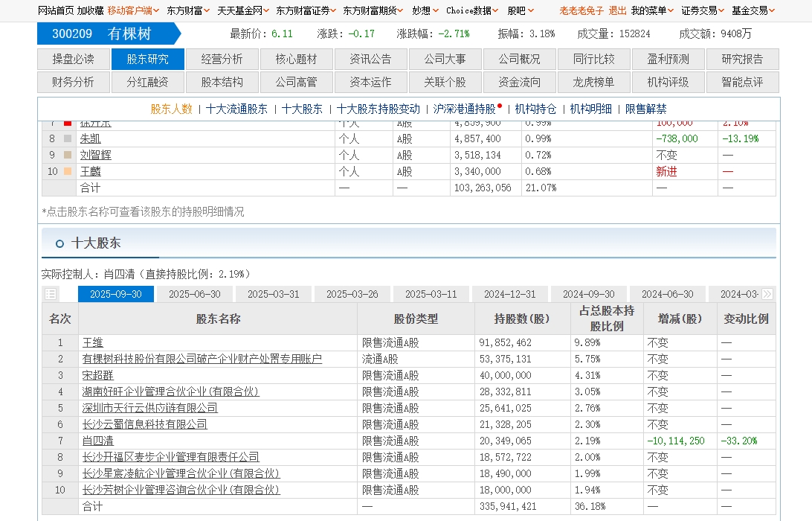Open the 股东研究 tab
The image size is (812, 521).
click(x=147, y=59)
